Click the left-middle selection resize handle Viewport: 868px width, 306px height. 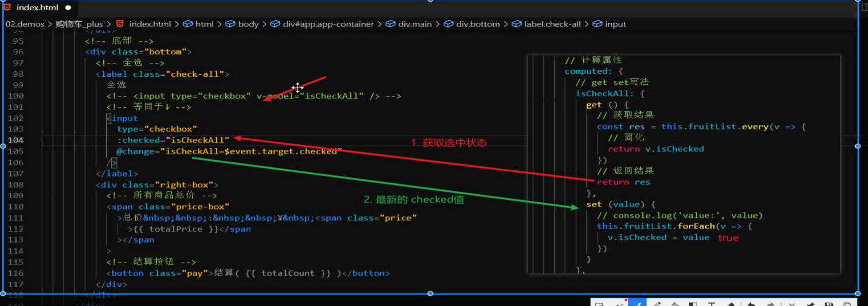click(x=3, y=146)
